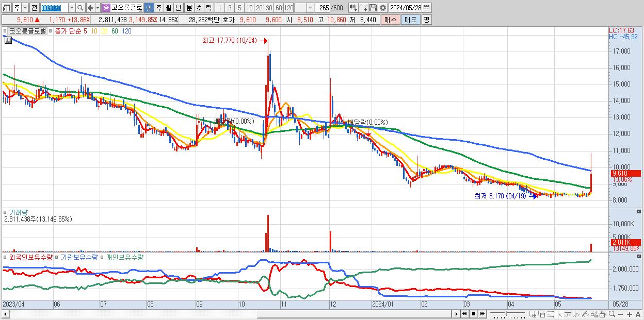Click the 매수 buy button
This screenshot has width=644, height=320.
pos(390,20)
